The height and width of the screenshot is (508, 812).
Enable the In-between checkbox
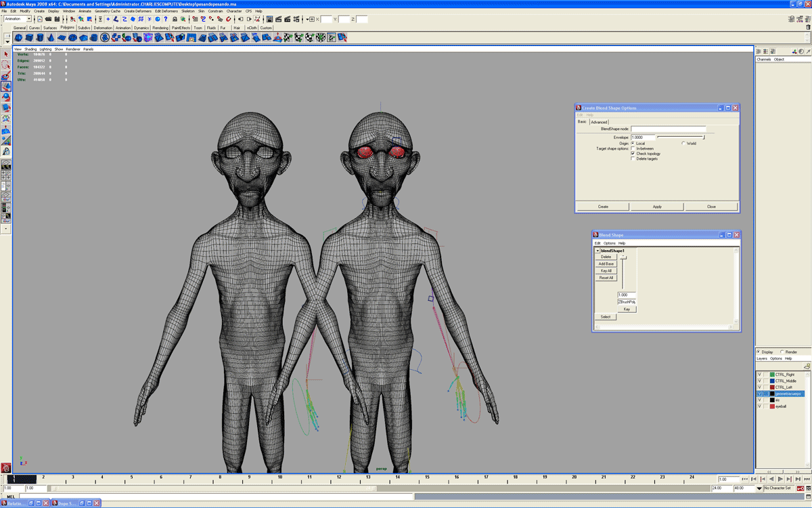pyautogui.click(x=633, y=148)
